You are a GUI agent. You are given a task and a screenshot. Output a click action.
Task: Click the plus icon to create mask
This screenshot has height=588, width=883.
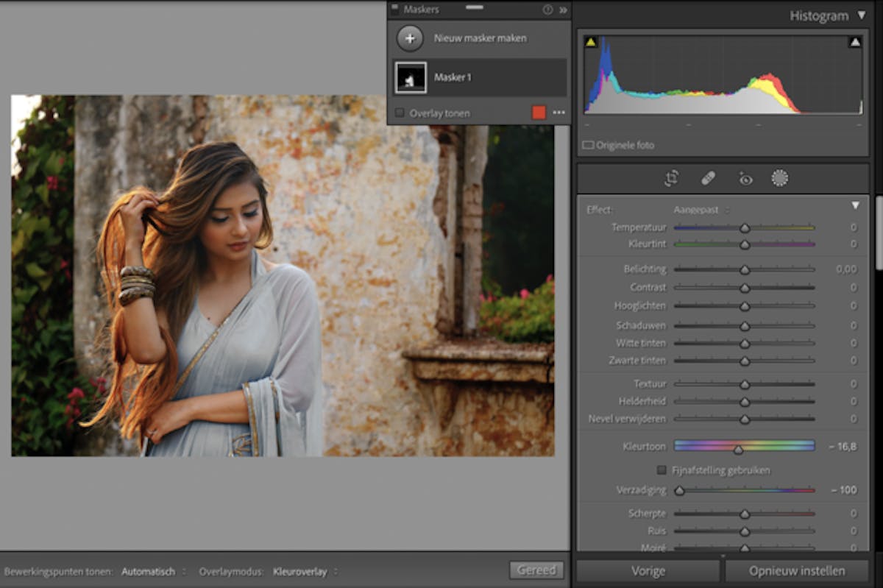[410, 38]
